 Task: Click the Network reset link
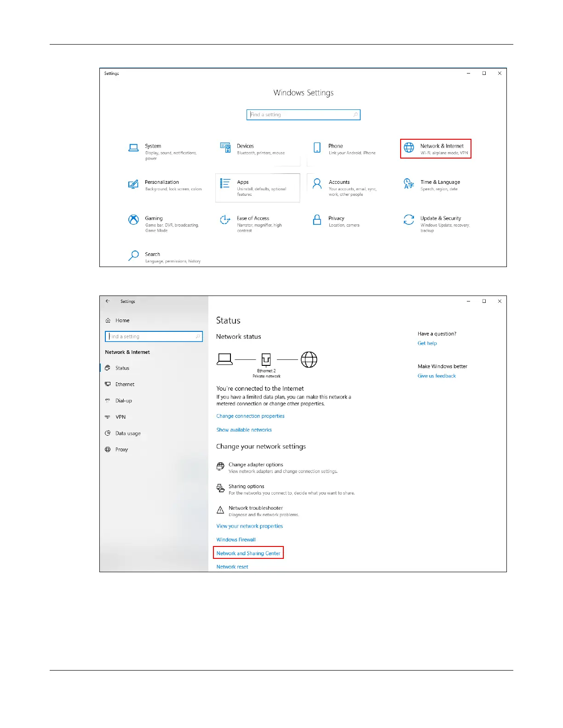pyautogui.click(x=232, y=567)
